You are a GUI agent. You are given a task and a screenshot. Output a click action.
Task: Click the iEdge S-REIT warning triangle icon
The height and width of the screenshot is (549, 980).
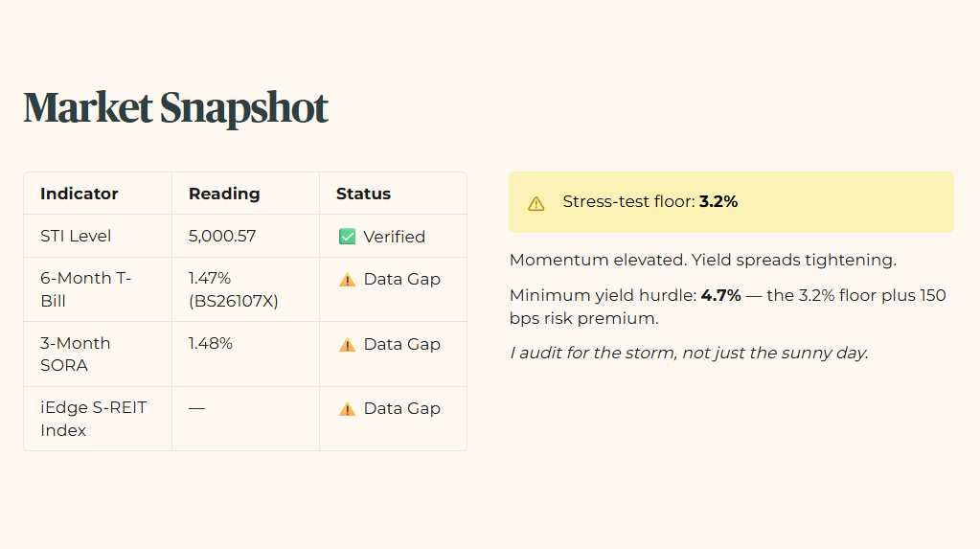(x=347, y=409)
